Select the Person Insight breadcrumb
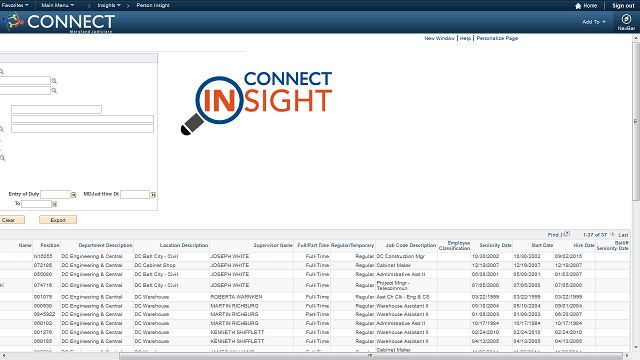 (x=153, y=5)
